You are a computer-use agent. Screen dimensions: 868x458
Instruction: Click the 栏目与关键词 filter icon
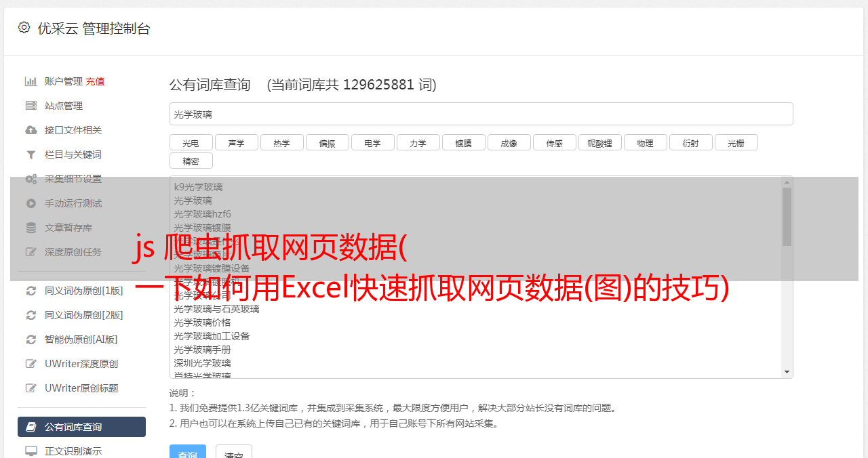(x=31, y=154)
